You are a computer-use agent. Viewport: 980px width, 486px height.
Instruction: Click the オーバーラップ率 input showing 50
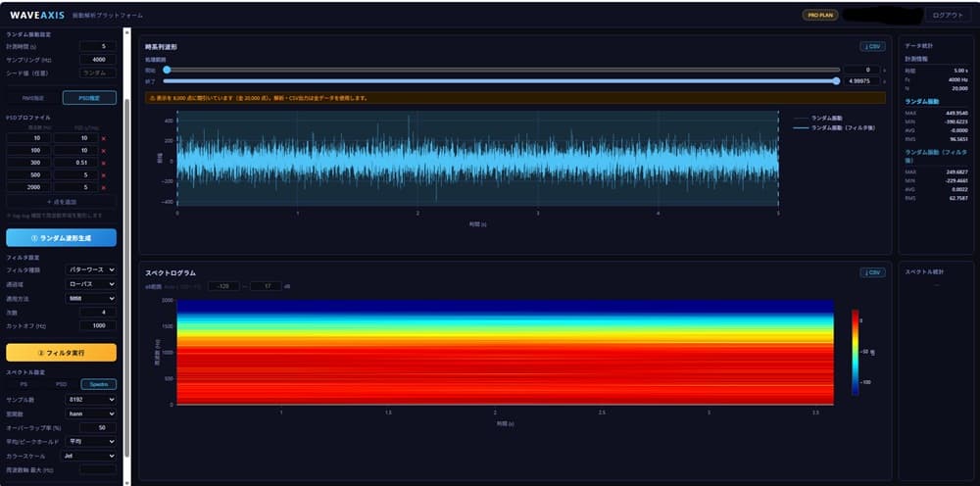click(x=97, y=427)
